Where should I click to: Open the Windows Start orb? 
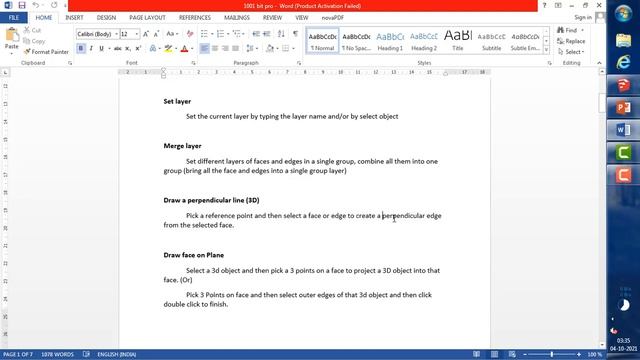[623, 14]
